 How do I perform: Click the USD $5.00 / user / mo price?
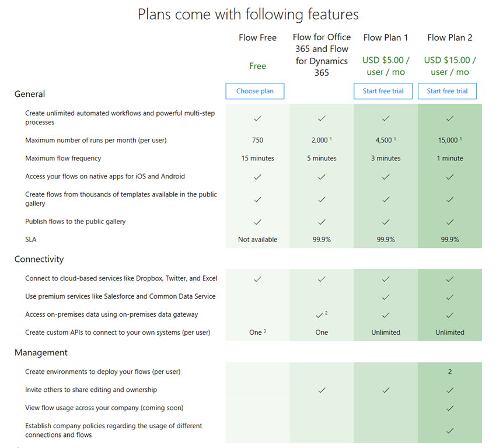click(386, 66)
